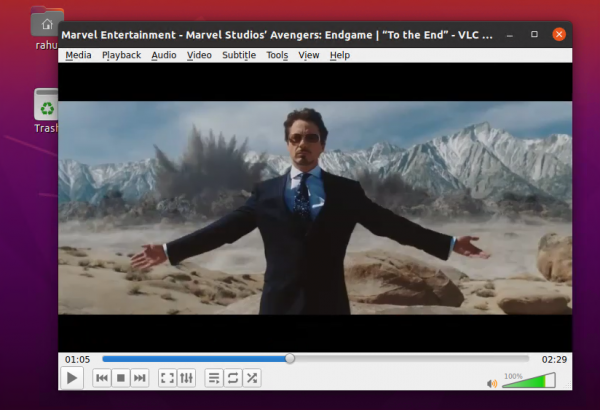Expand the Tools menu

pyautogui.click(x=277, y=55)
